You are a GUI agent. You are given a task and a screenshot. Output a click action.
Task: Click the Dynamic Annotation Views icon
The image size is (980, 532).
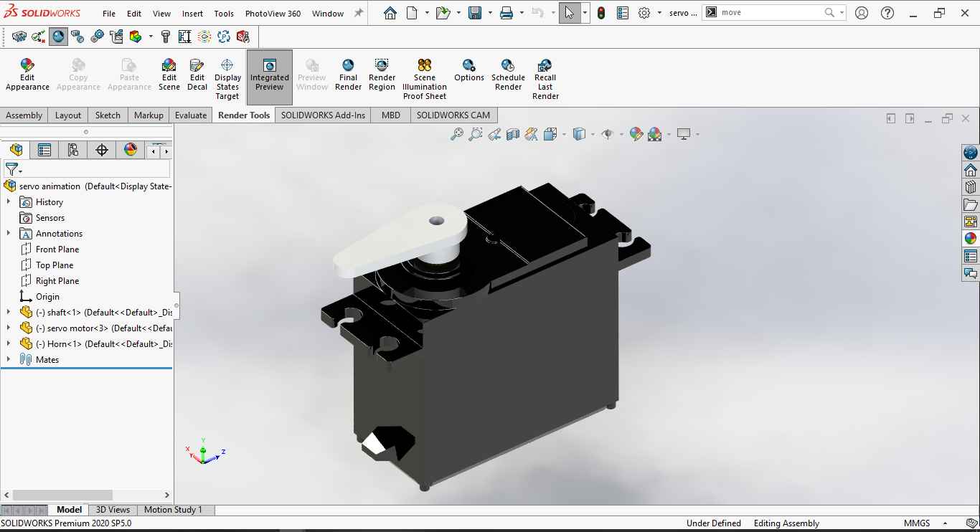tap(531, 134)
